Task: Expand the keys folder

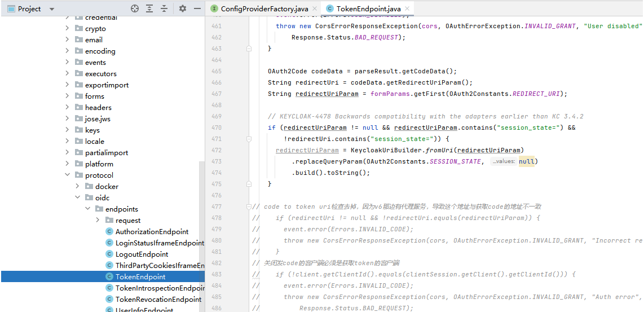Action: [x=67, y=130]
